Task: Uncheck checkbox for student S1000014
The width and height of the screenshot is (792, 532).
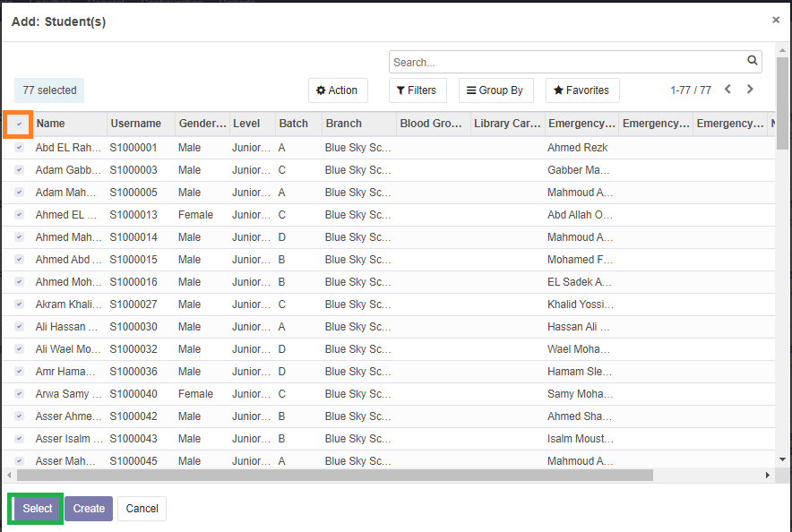Action: click(x=19, y=236)
